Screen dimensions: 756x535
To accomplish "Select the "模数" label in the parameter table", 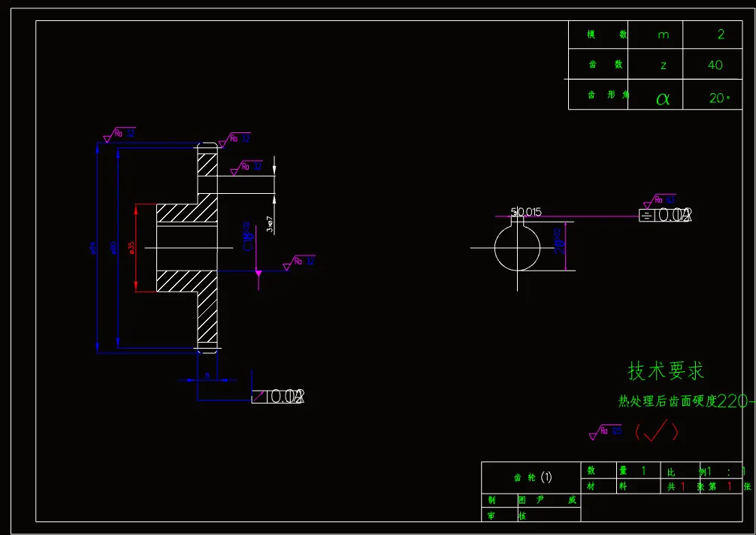I will pyautogui.click(x=606, y=35).
